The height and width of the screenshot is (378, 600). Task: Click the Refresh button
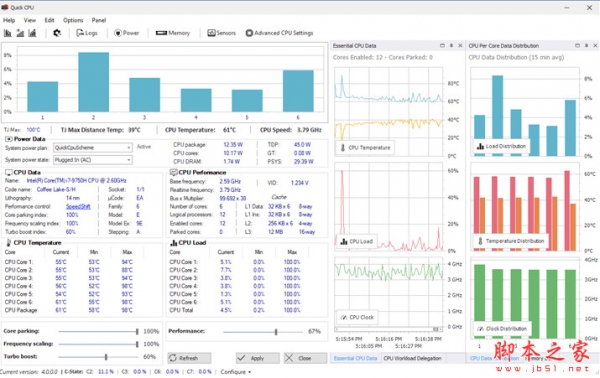[x=189, y=358]
